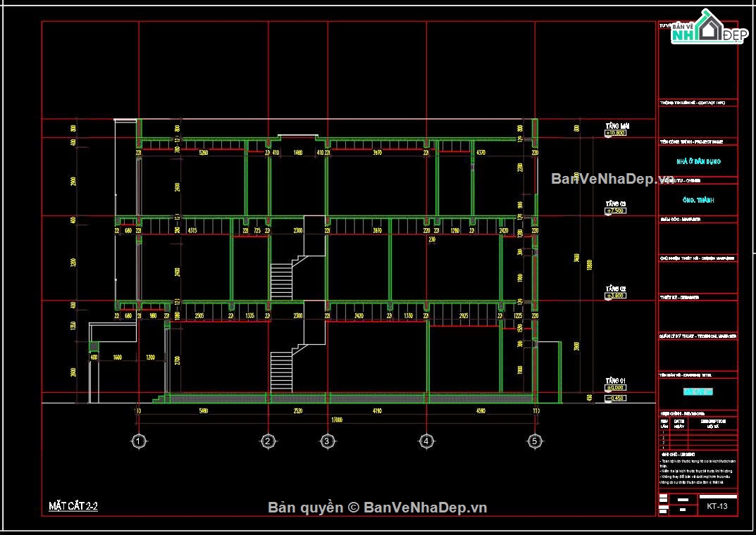Screen dimensions: 756x535
Task: Select grid axis bubble number 2
Action: pos(268,441)
